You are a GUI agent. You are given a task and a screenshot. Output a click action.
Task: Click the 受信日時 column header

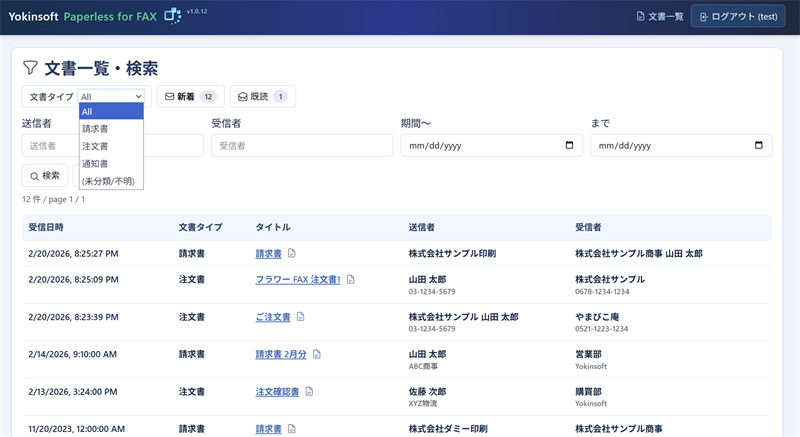pos(46,227)
